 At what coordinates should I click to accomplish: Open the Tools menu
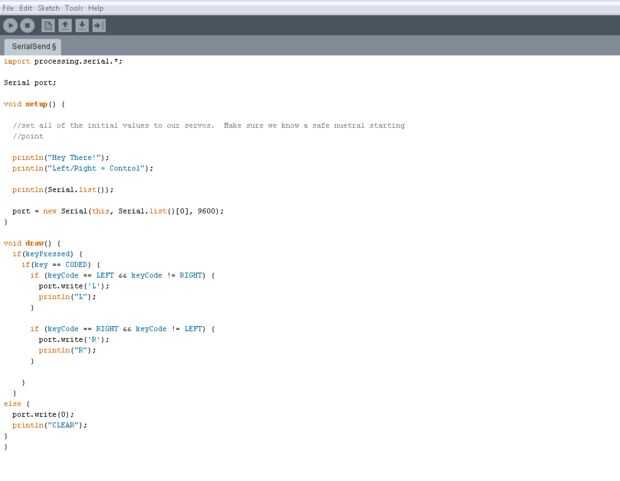(x=74, y=8)
